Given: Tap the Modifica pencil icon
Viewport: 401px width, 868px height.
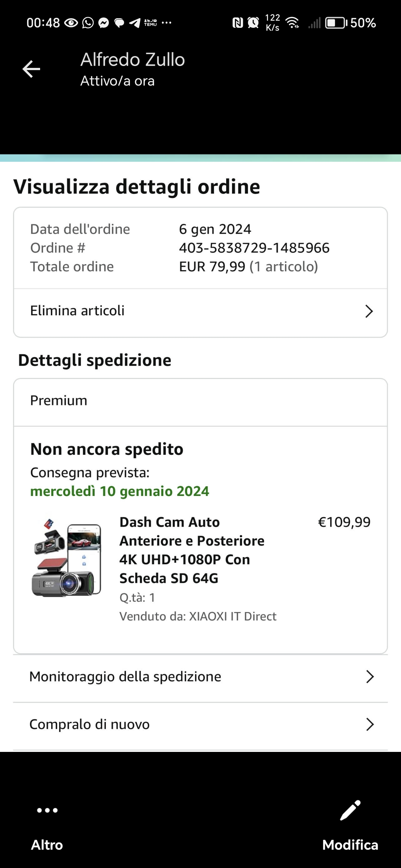Looking at the screenshot, I should [x=350, y=810].
